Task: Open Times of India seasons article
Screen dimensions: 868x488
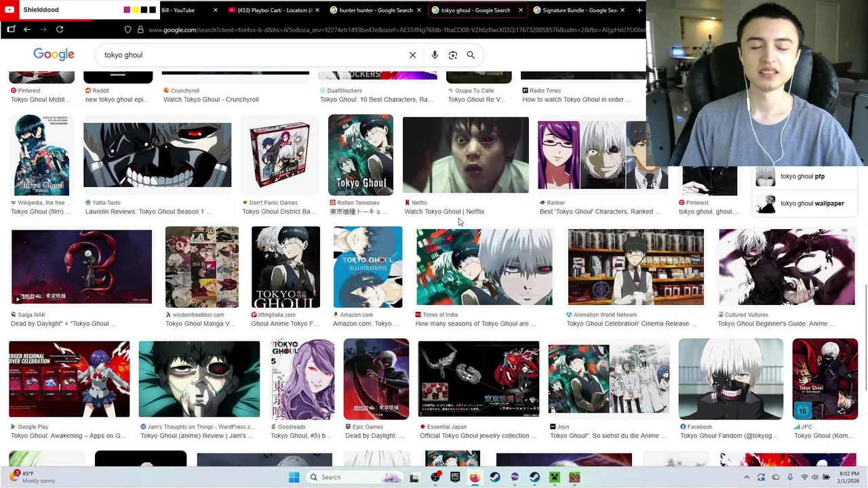Action: [475, 323]
